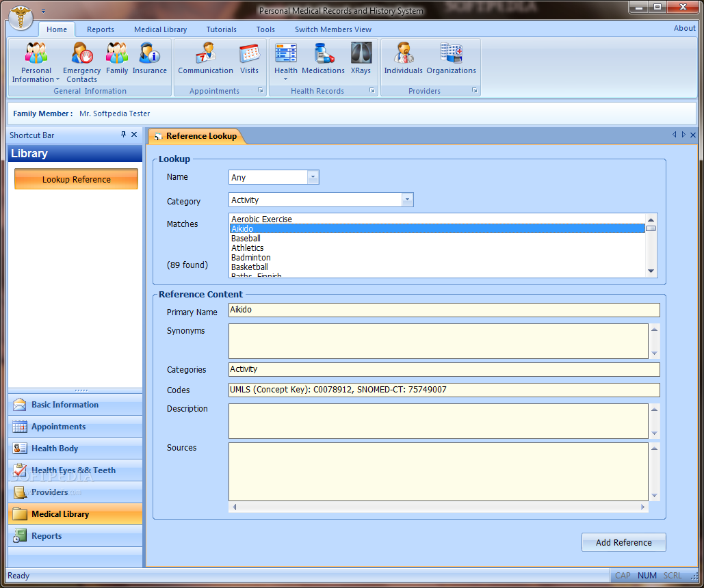
Task: Pin the Shortcut Bar panel
Action: [x=124, y=135]
